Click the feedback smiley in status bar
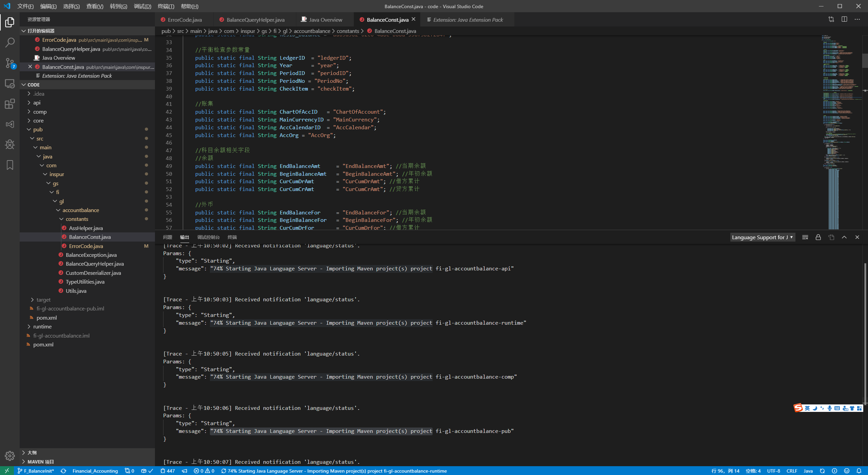The height and width of the screenshot is (475, 868). click(847, 471)
